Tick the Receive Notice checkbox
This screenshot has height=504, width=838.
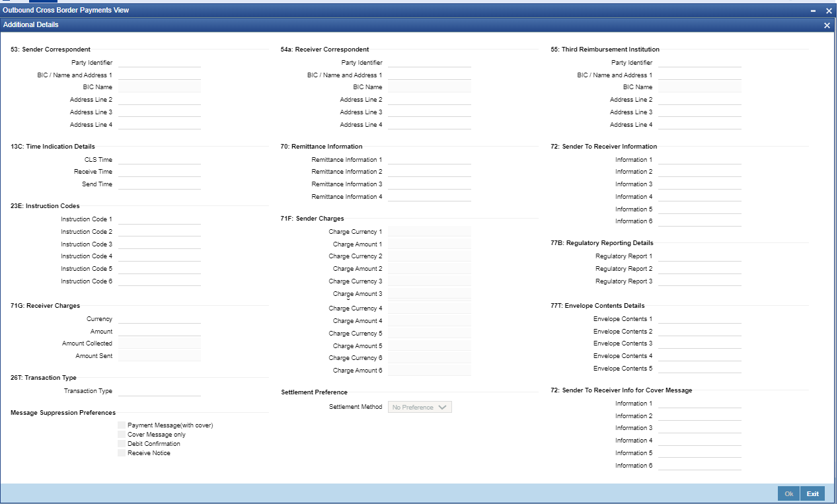[x=122, y=453]
